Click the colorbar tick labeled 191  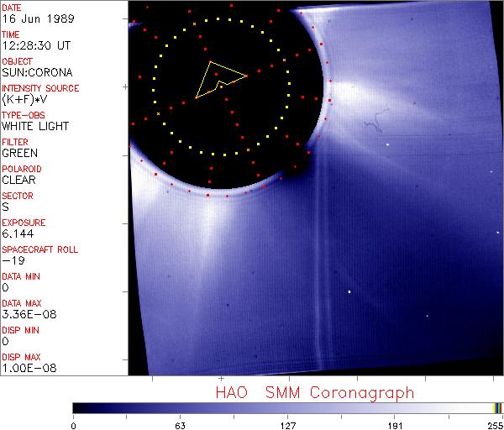(395, 425)
